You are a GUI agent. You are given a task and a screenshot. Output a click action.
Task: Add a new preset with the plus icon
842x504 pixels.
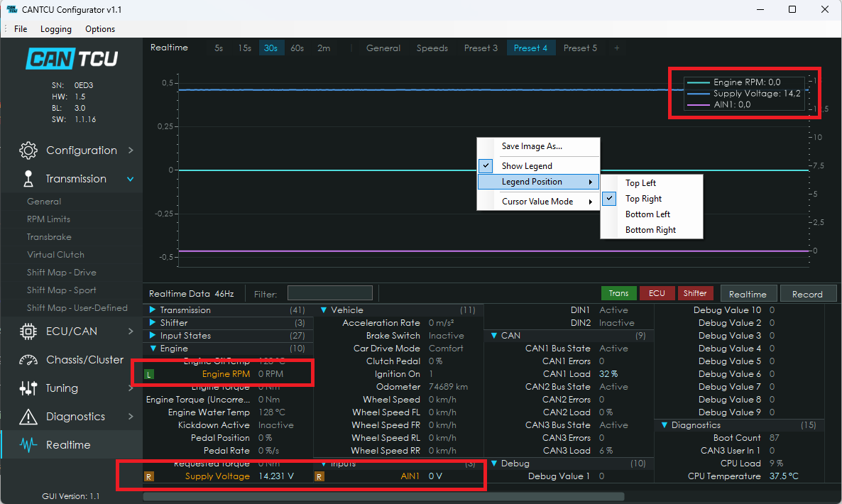[x=616, y=48]
